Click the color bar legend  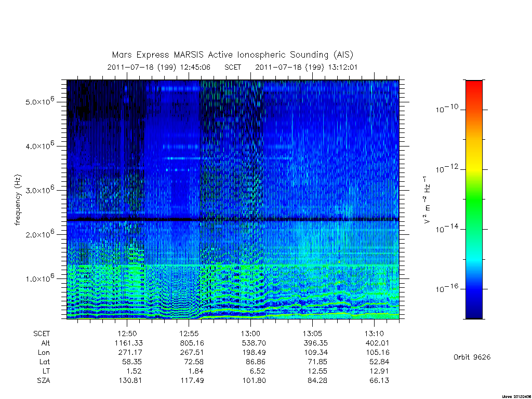474,199
